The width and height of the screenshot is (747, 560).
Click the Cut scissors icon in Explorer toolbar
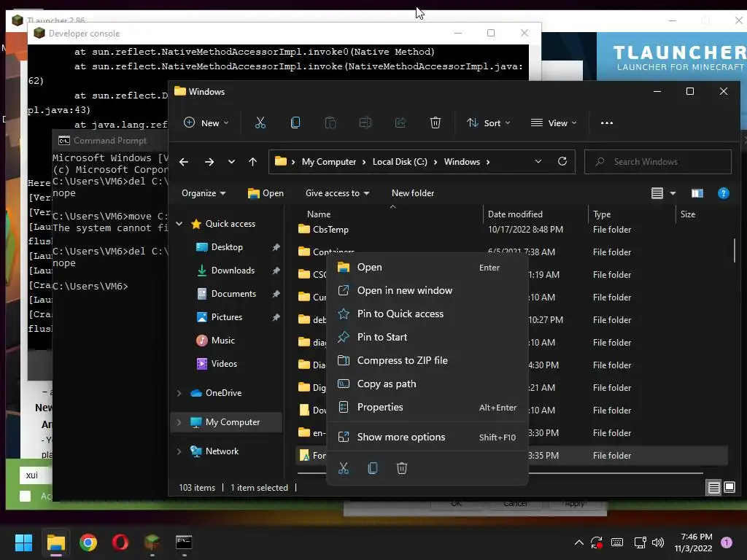click(260, 122)
